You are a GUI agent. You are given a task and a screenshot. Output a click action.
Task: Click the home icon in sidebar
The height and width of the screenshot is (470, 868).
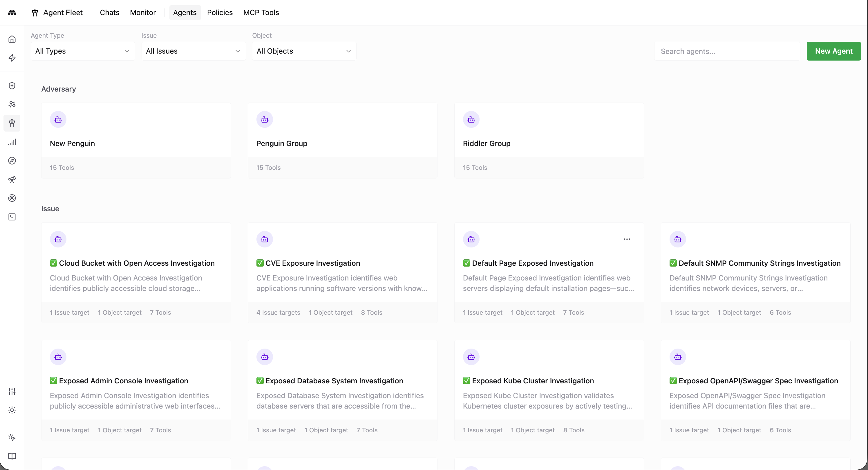point(12,39)
